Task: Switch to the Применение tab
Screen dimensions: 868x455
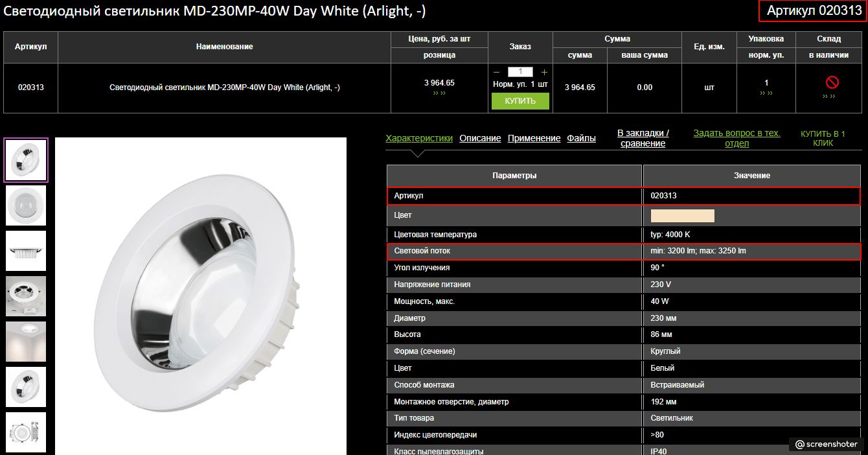Action: (x=534, y=138)
